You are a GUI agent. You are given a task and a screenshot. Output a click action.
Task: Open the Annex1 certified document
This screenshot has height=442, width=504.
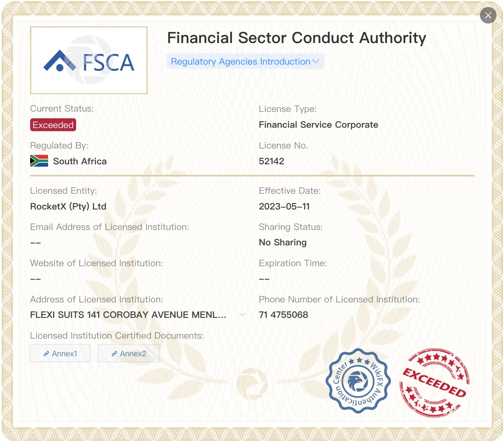60,353
